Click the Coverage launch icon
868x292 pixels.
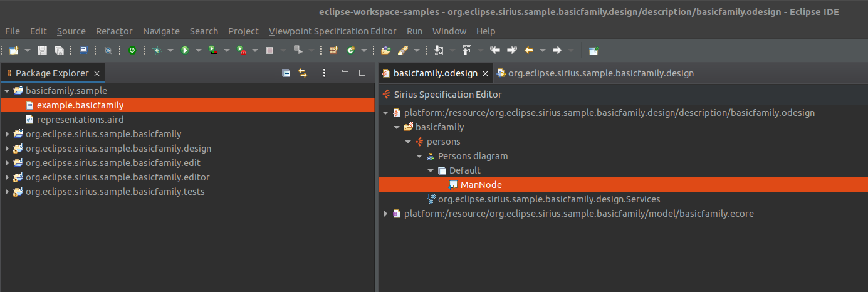[x=213, y=50]
